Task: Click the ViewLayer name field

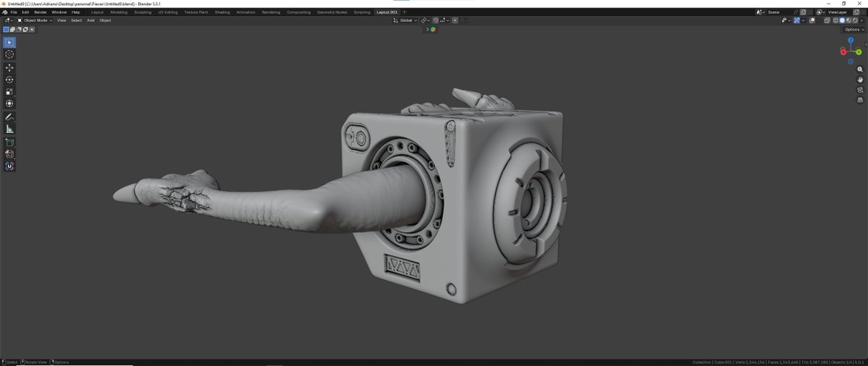Action: coord(838,12)
